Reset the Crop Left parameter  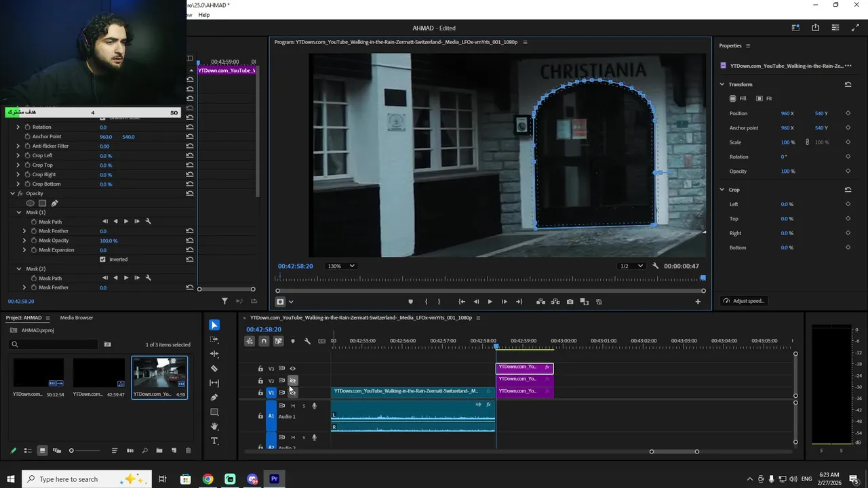coord(190,155)
